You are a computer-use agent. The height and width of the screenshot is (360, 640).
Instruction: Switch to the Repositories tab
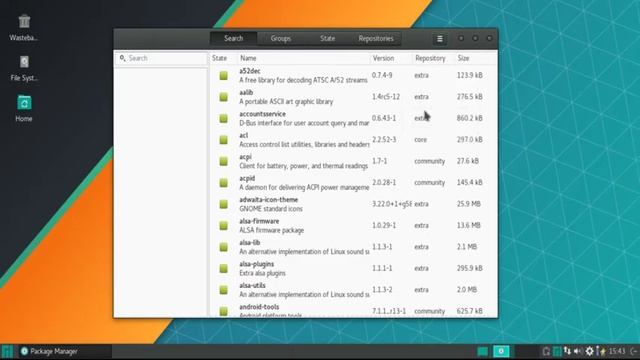[376, 38]
